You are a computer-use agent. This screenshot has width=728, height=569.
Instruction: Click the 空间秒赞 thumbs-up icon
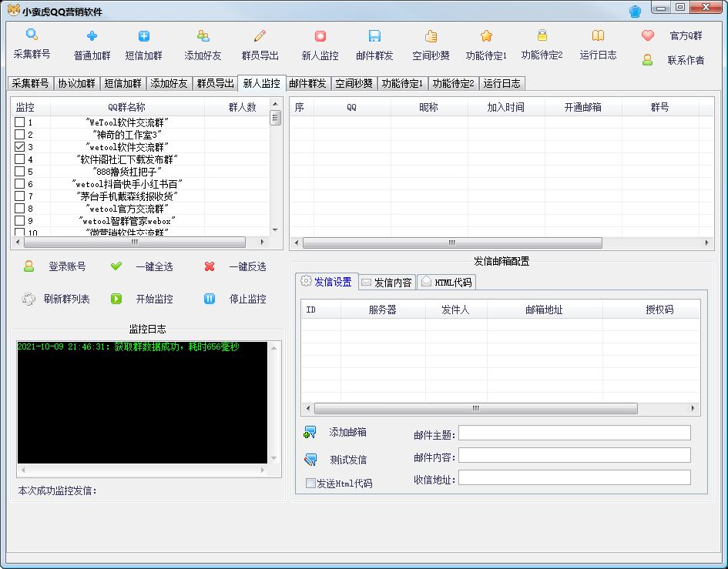click(431, 36)
